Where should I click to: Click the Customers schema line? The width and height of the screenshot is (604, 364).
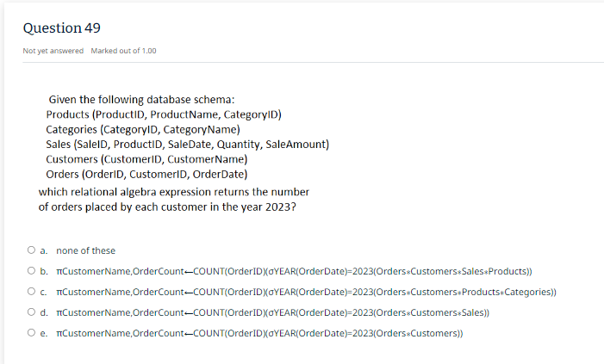tap(146, 159)
